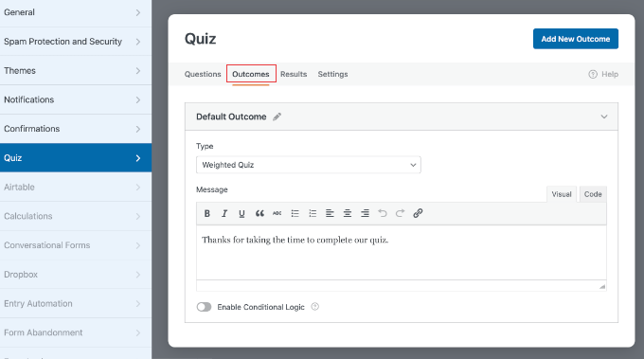The image size is (644, 359).
Task: Insert a link in the message
Action: click(x=418, y=213)
